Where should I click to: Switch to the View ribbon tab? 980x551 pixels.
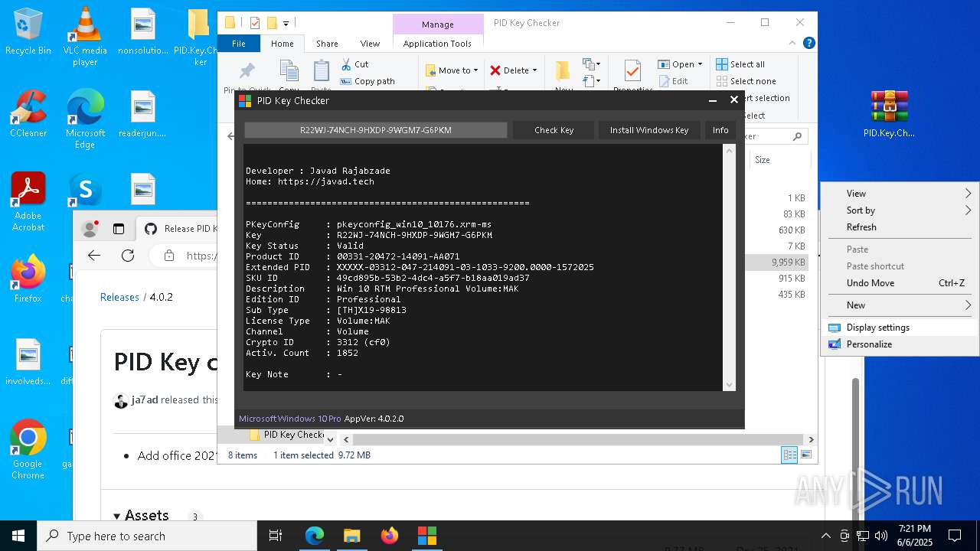pos(370,44)
